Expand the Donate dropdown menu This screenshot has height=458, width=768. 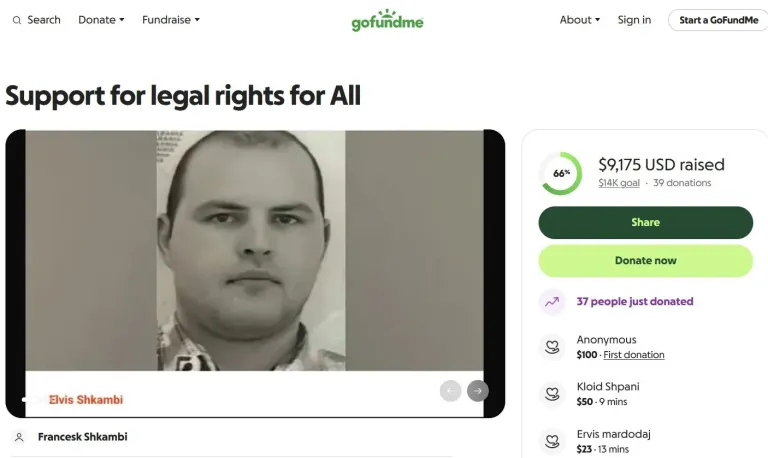(x=101, y=20)
